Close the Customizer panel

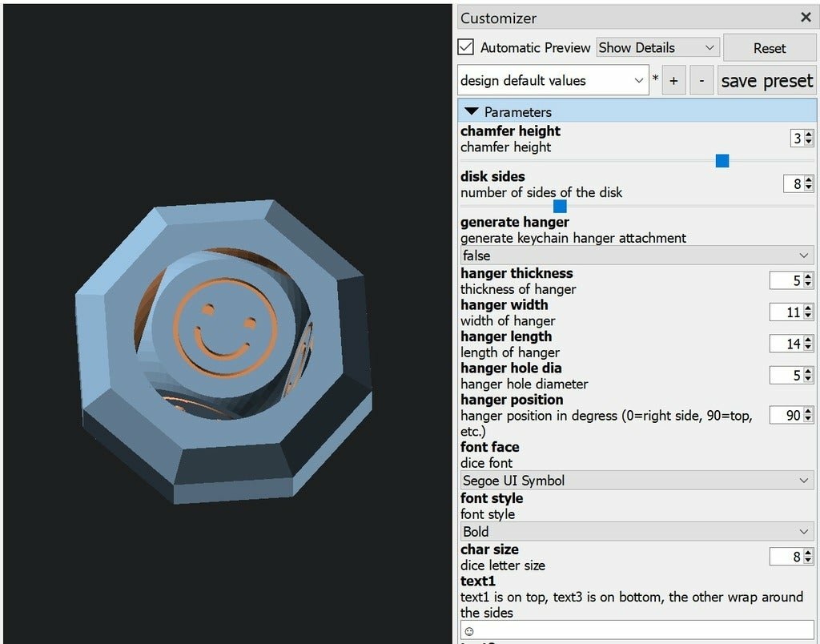point(806,17)
